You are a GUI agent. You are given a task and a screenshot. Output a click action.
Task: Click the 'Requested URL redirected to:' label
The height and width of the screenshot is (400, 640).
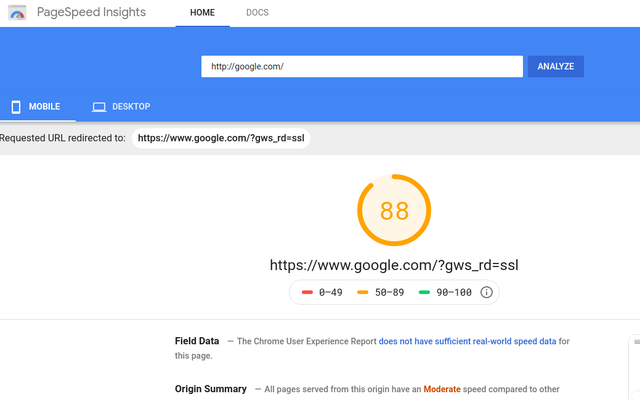pyautogui.click(x=62, y=138)
